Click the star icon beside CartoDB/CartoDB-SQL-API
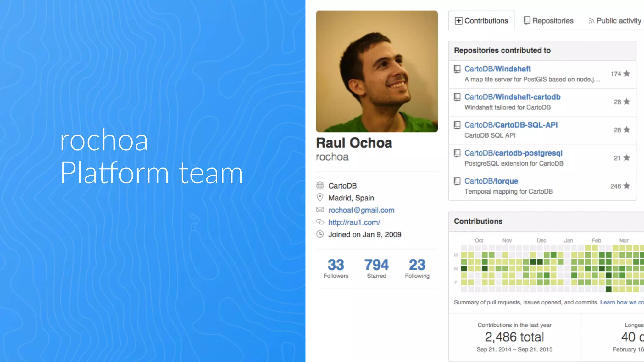Image resolution: width=644 pixels, height=362 pixels. click(x=626, y=129)
